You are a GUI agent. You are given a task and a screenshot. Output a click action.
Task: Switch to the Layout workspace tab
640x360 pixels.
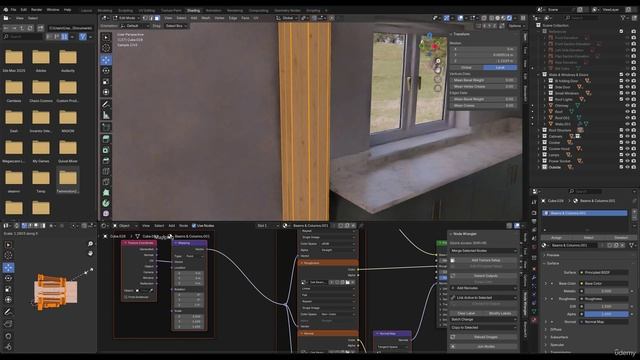(x=87, y=10)
